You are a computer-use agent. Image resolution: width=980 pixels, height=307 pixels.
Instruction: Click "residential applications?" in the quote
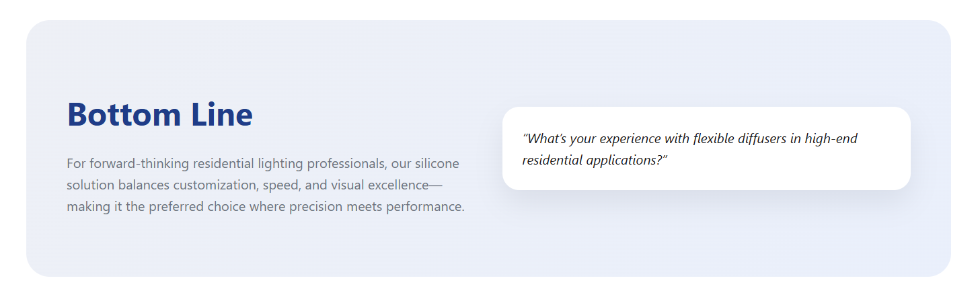tap(595, 161)
